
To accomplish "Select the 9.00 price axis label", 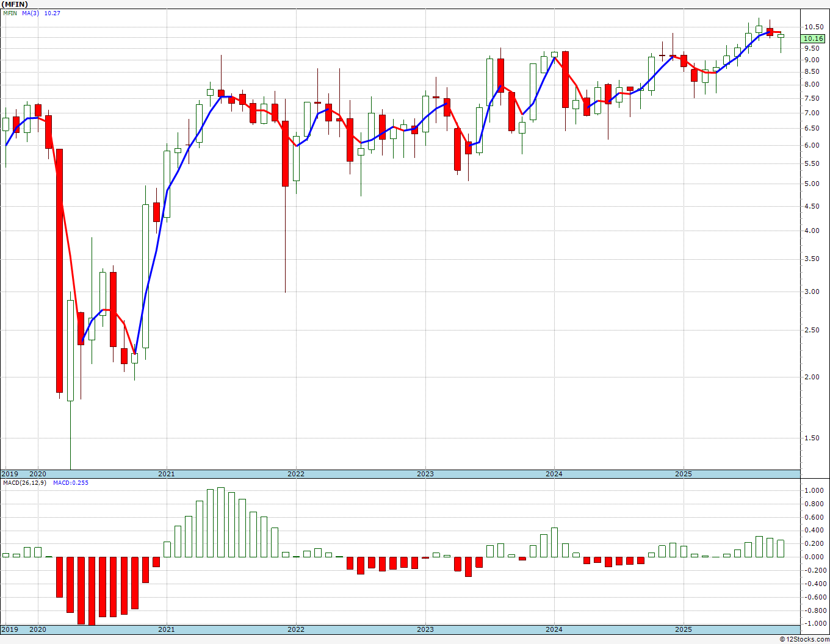I will (812, 60).
